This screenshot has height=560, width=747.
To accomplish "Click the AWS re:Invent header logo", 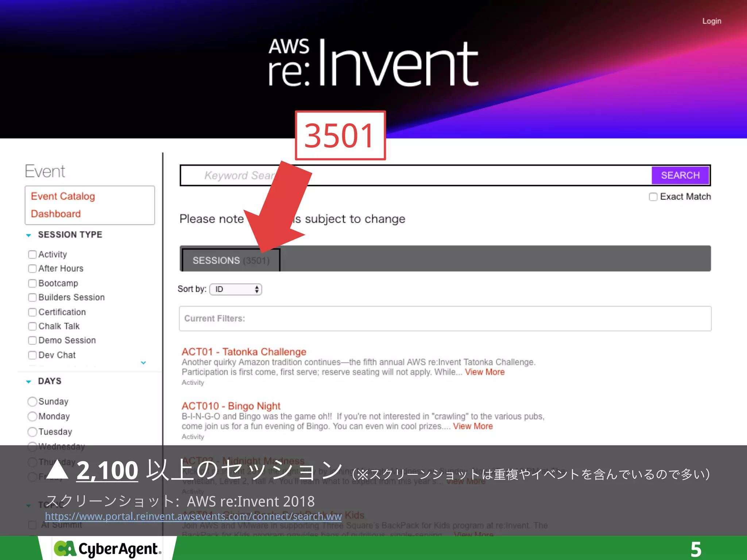I will [x=373, y=63].
